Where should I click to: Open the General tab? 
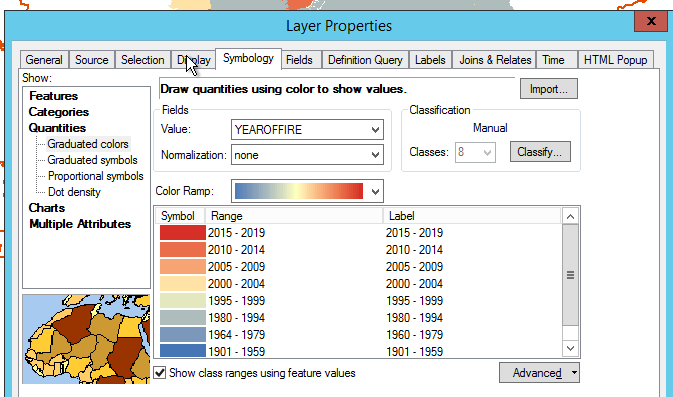44,60
